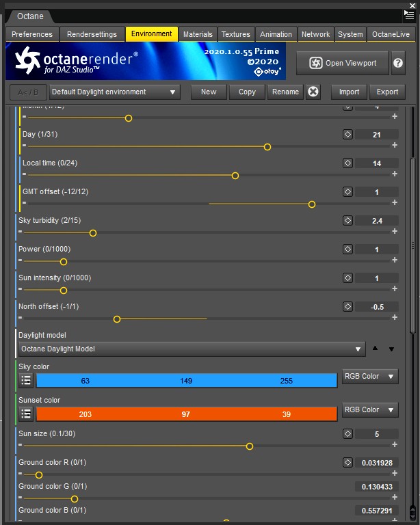This screenshot has height=525, width=420.
Task: Click the Day value field showing 21
Action: pyautogui.click(x=377, y=135)
